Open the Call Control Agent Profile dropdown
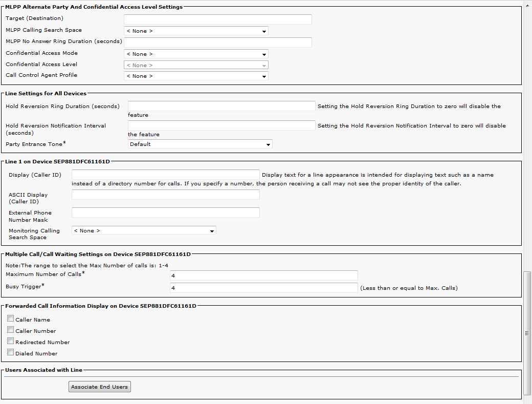The height and width of the screenshot is (404, 532). (x=196, y=76)
